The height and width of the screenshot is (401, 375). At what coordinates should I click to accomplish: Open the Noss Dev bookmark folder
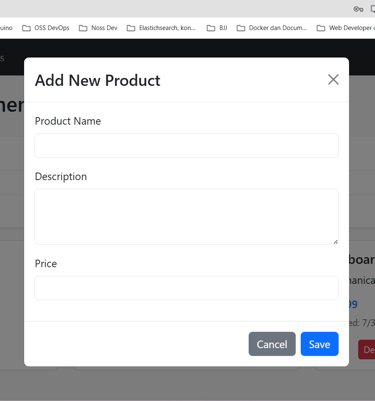[x=98, y=28]
